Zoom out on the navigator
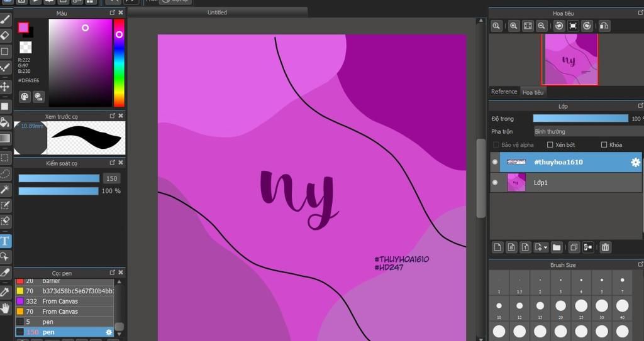Screen dimensions: 644x341 [x=541, y=26]
